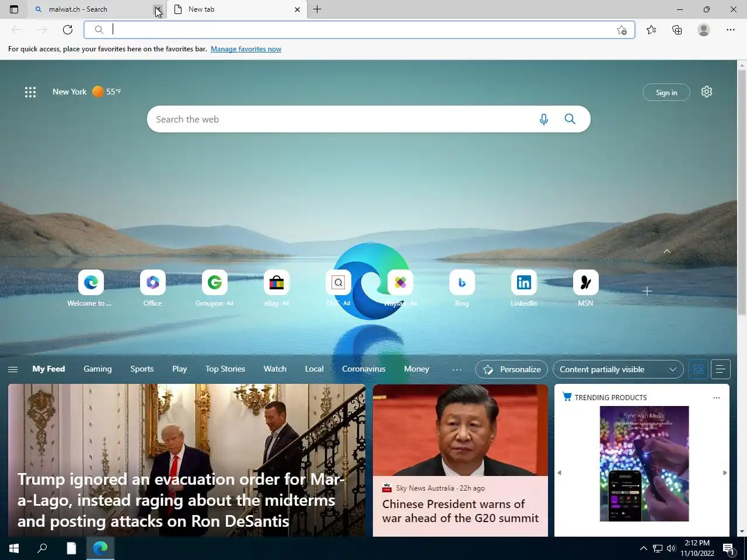This screenshot has height=560, width=747.
Task: Close the malwat.ch - Search tab
Action: [x=158, y=9]
